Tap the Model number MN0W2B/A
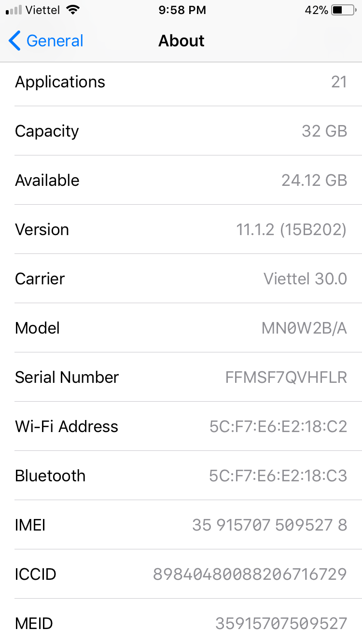 pyautogui.click(x=304, y=328)
